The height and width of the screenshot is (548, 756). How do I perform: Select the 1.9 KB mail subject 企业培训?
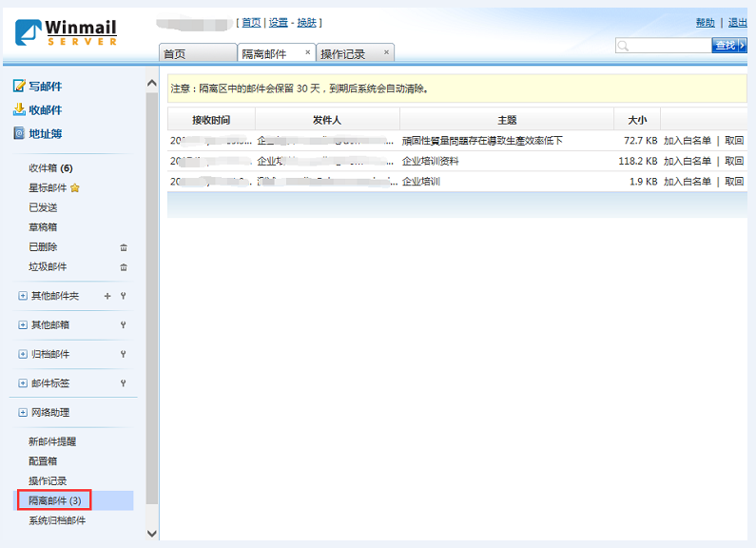tap(421, 182)
